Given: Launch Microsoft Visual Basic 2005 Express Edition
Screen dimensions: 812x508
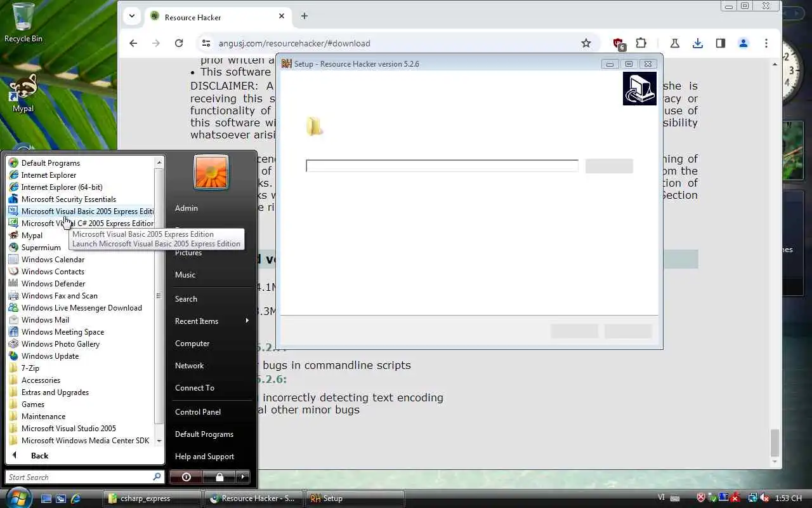Looking at the screenshot, I should (81, 211).
